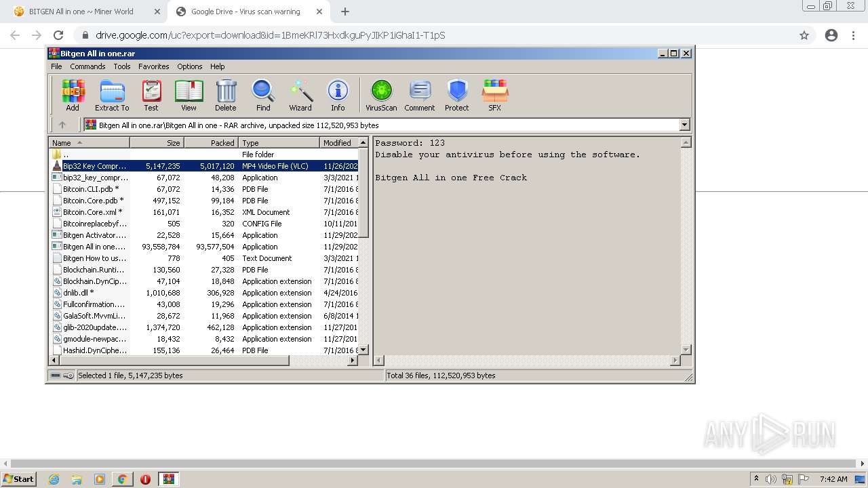The width and height of the screenshot is (868, 488).
Task: Select the Bitcoin.CLI.pdb file
Action: point(203,189)
